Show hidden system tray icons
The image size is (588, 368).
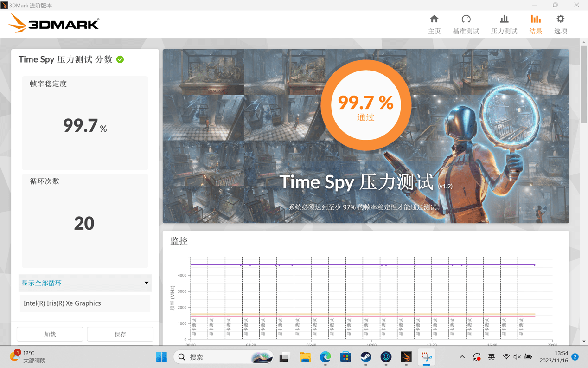[x=462, y=357]
